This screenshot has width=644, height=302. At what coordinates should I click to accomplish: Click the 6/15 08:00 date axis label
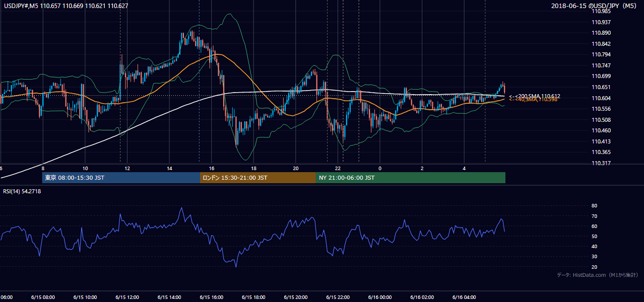pos(43,297)
